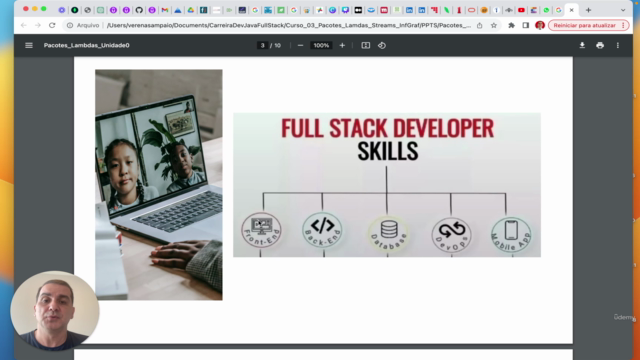Click the Database skill circle
This screenshot has height=360, width=640.
tap(389, 234)
